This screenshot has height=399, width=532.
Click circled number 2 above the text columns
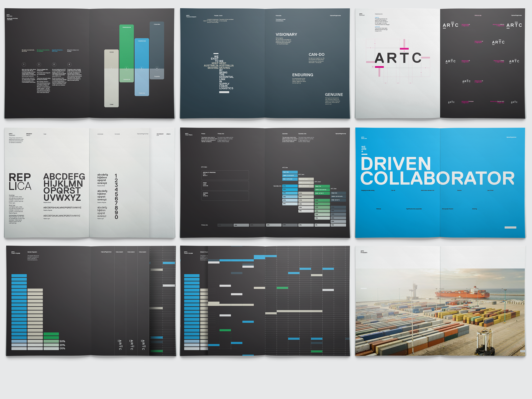[39, 64]
